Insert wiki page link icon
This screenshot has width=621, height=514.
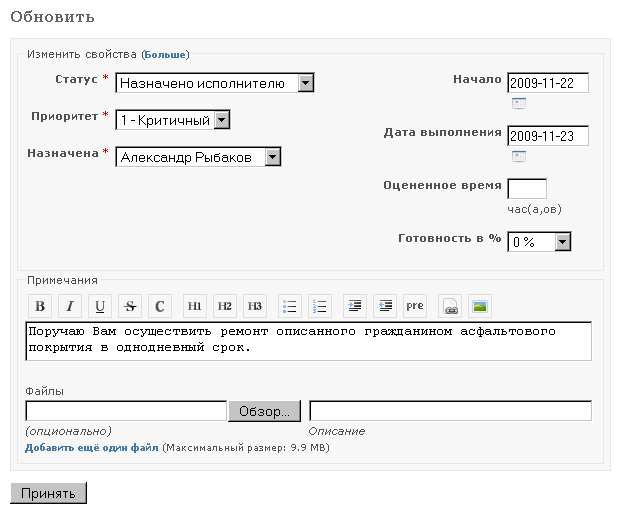(x=450, y=306)
